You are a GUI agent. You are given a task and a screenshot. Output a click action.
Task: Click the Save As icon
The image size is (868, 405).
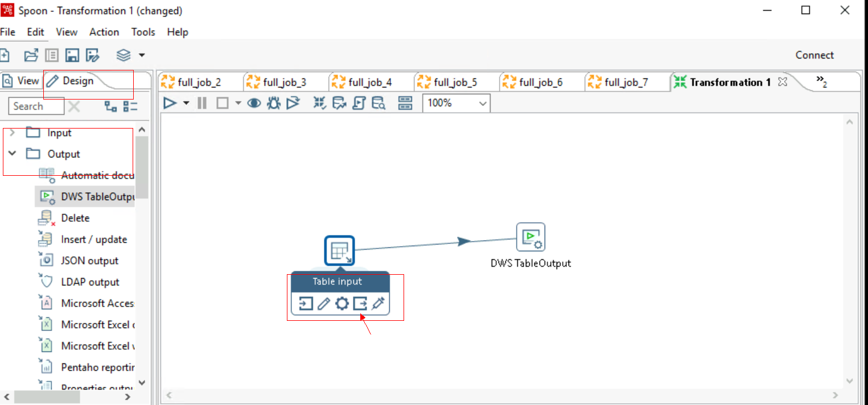click(93, 55)
